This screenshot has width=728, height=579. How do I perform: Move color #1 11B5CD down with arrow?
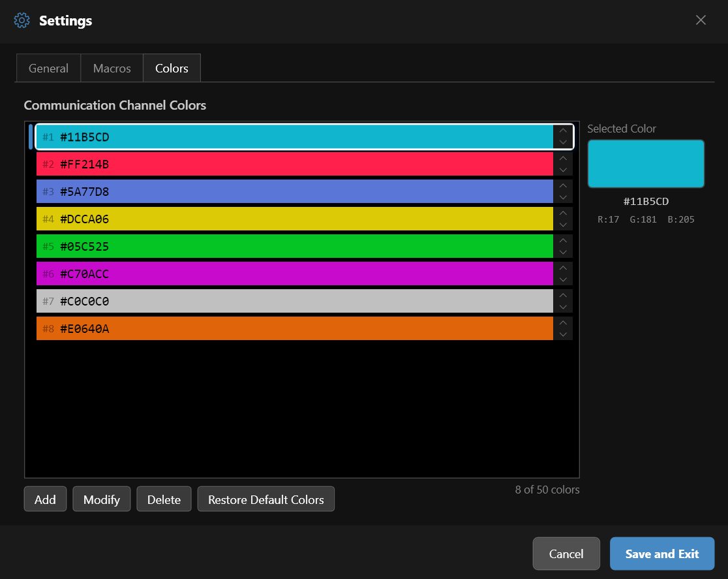click(563, 142)
